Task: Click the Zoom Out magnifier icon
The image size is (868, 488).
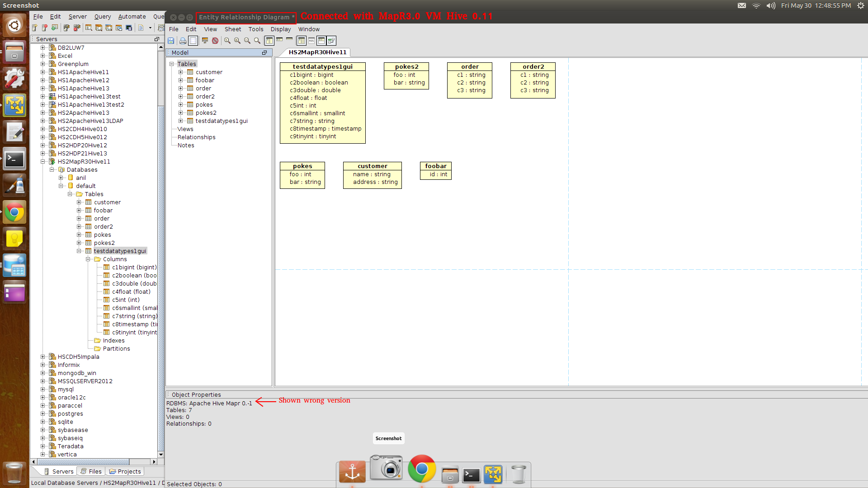Action: point(247,41)
